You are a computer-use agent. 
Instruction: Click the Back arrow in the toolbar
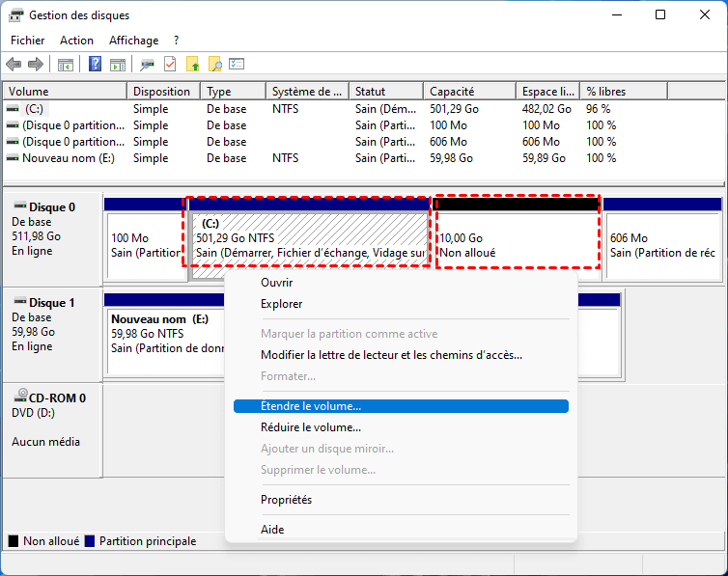[x=14, y=65]
